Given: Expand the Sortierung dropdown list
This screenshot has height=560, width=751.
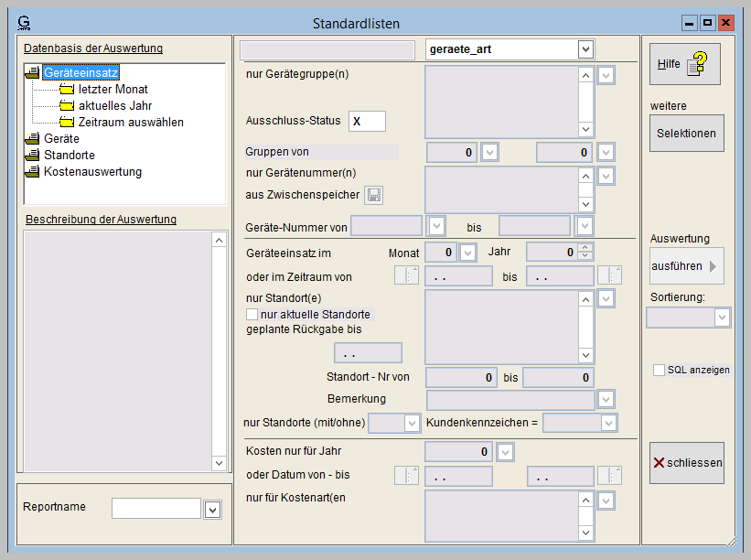Looking at the screenshot, I should click(x=722, y=318).
